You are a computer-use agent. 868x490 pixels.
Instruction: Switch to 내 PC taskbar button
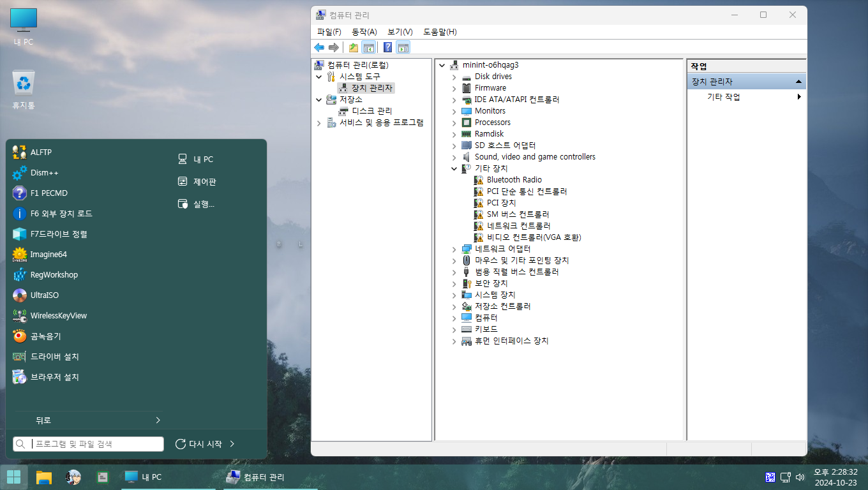pos(170,477)
